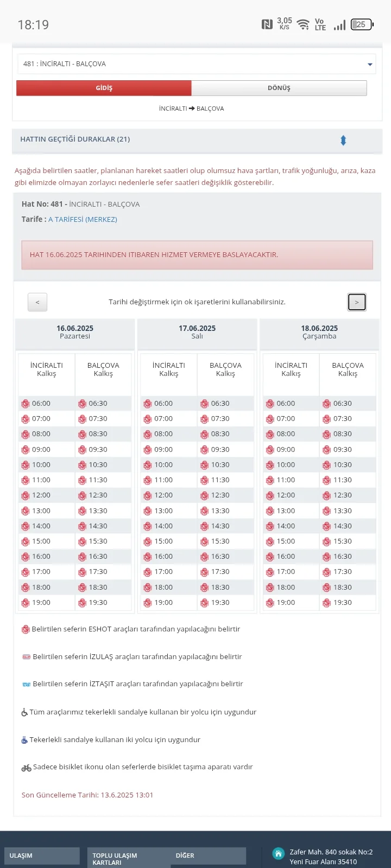Screen dimensions: 391x868
Task: Switch to the DÖNÜŞ direction tab
Action: pos(279,88)
